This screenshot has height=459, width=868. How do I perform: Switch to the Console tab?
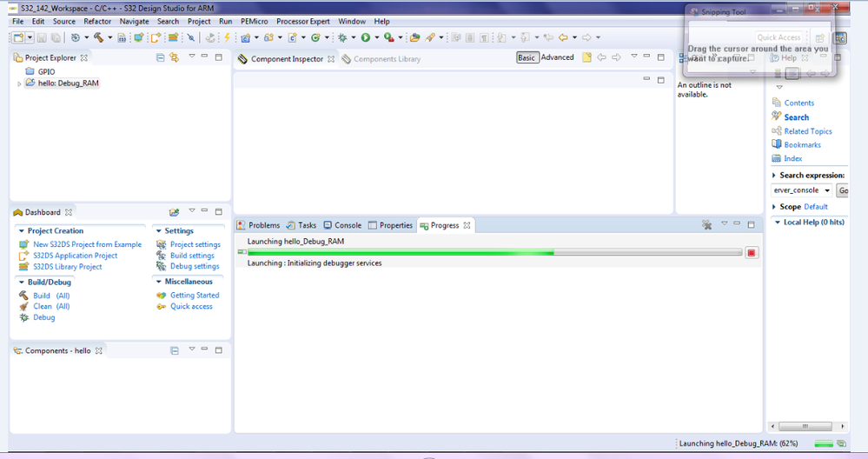pos(342,225)
